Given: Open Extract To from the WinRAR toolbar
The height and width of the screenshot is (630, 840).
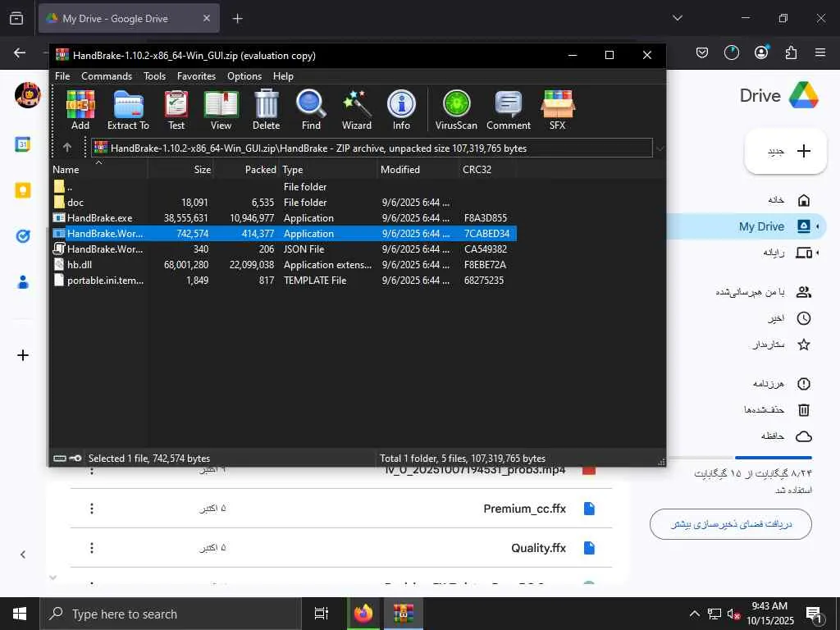Looking at the screenshot, I should coord(128,110).
